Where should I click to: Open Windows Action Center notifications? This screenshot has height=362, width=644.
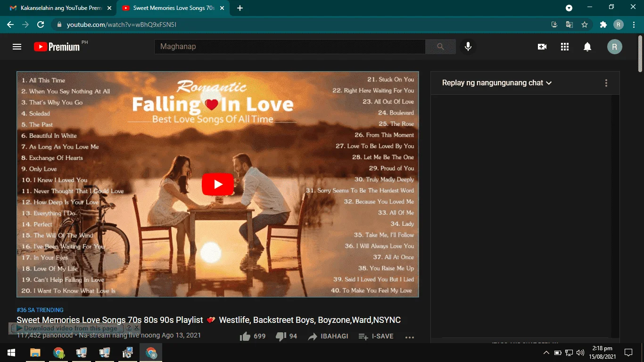628,353
